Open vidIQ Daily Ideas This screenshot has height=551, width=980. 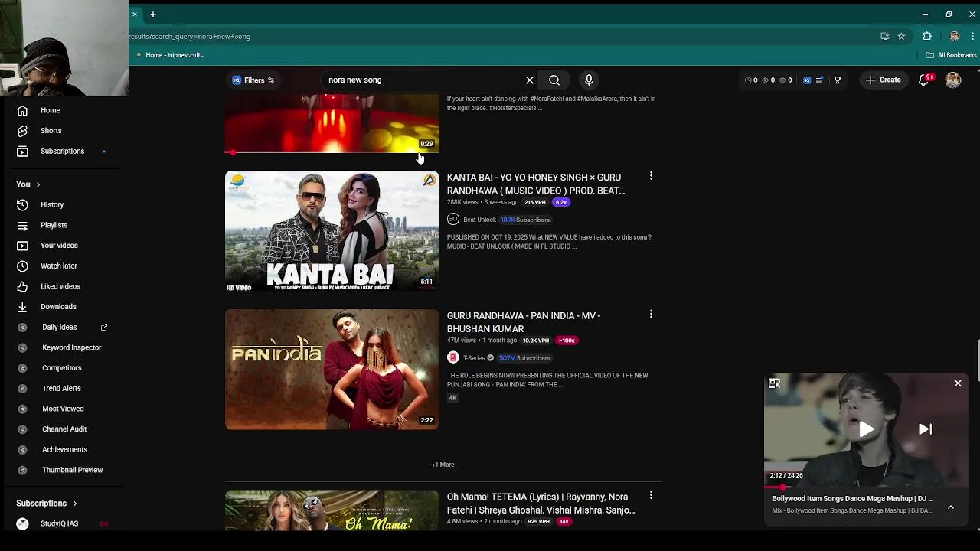coord(59,328)
